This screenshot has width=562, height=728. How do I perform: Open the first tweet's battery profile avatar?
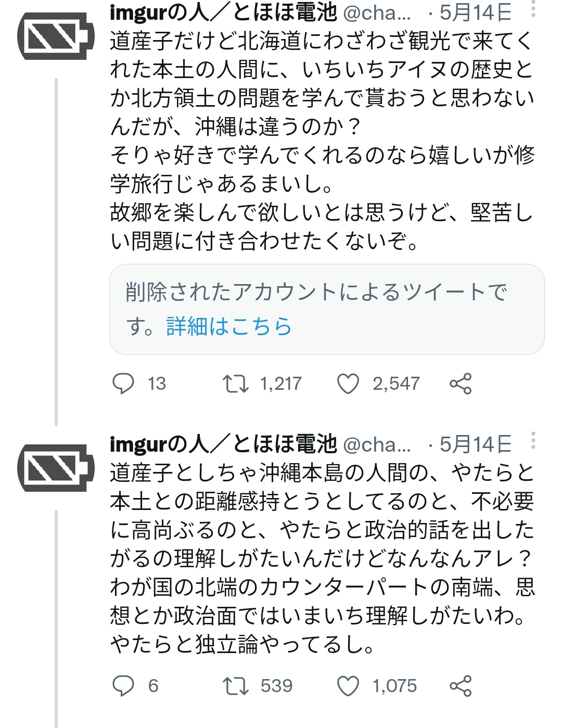pyautogui.click(x=56, y=36)
